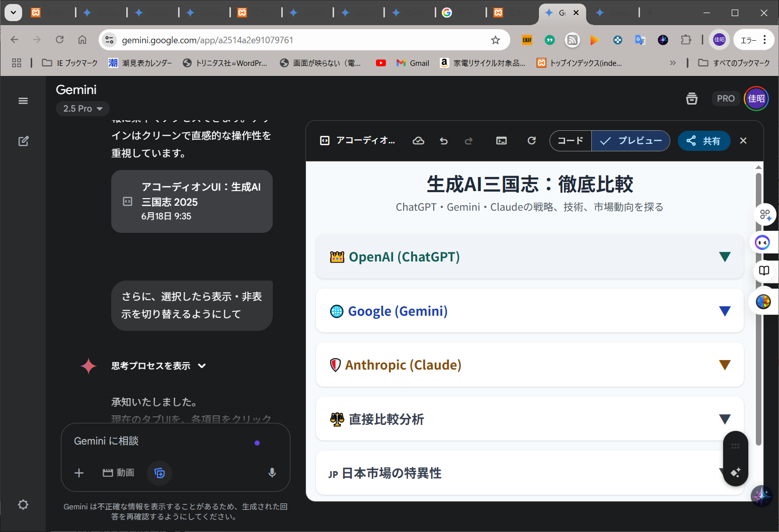Start a new chat with pencil icon
Screen dimensions: 779x532
click(x=23, y=141)
